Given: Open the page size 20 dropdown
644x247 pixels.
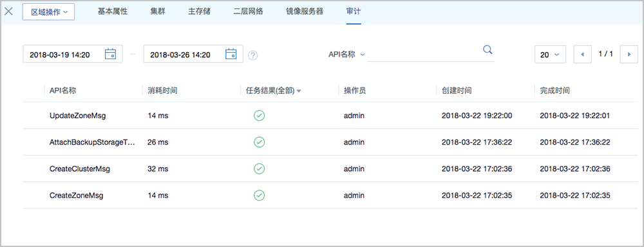Looking at the screenshot, I should point(550,54).
